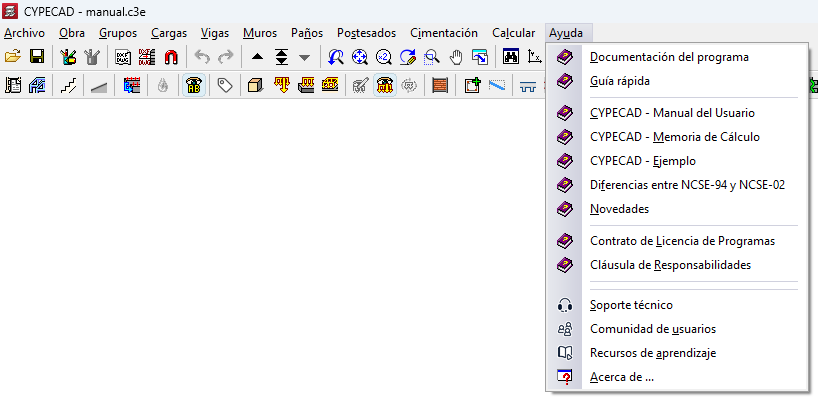818x400 pixels.
Task: Click the go down one floor arrow
Action: coord(305,57)
